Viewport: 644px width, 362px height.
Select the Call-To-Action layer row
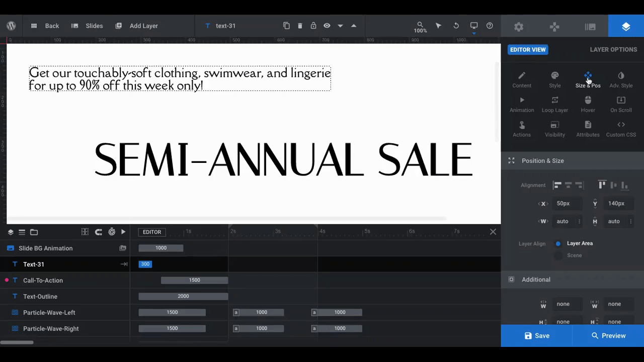click(x=65, y=281)
